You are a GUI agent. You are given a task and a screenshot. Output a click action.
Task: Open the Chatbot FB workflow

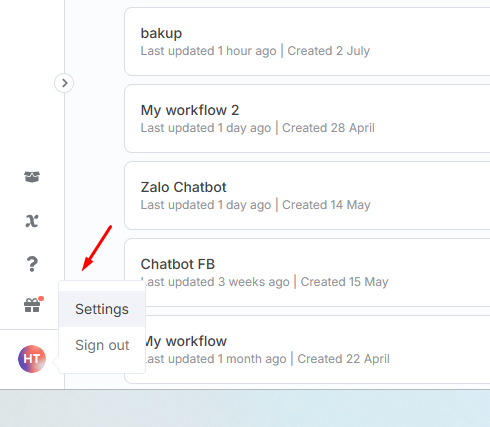pos(178,264)
